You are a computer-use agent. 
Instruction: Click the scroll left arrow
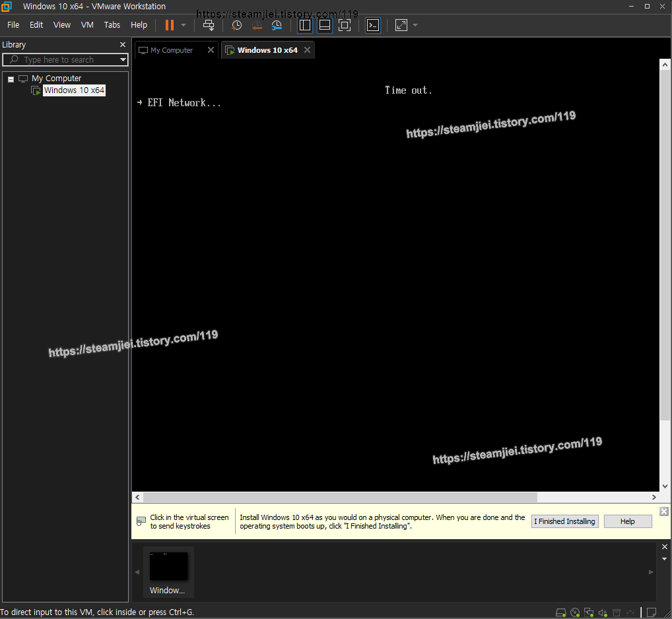coord(137,497)
